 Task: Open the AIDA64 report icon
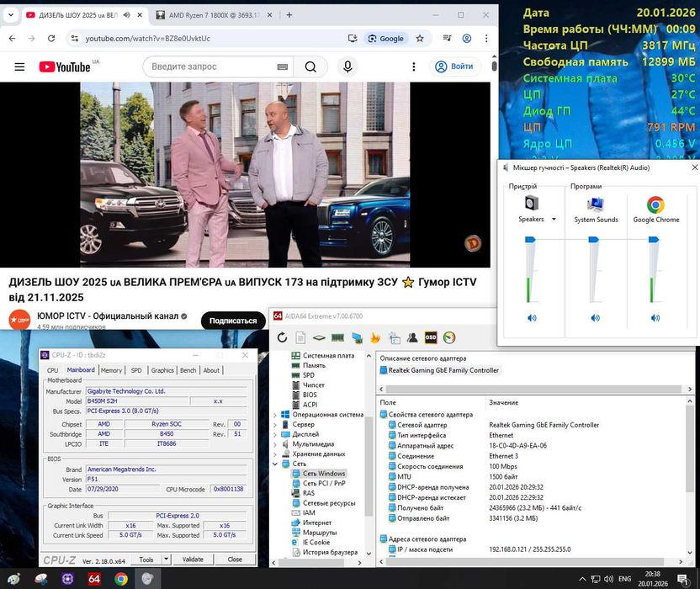pos(300,337)
